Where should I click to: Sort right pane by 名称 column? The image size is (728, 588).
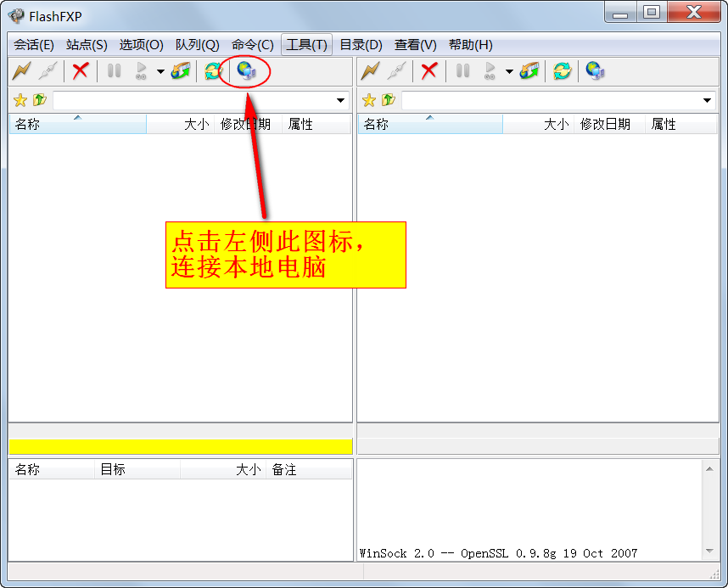[x=430, y=124]
